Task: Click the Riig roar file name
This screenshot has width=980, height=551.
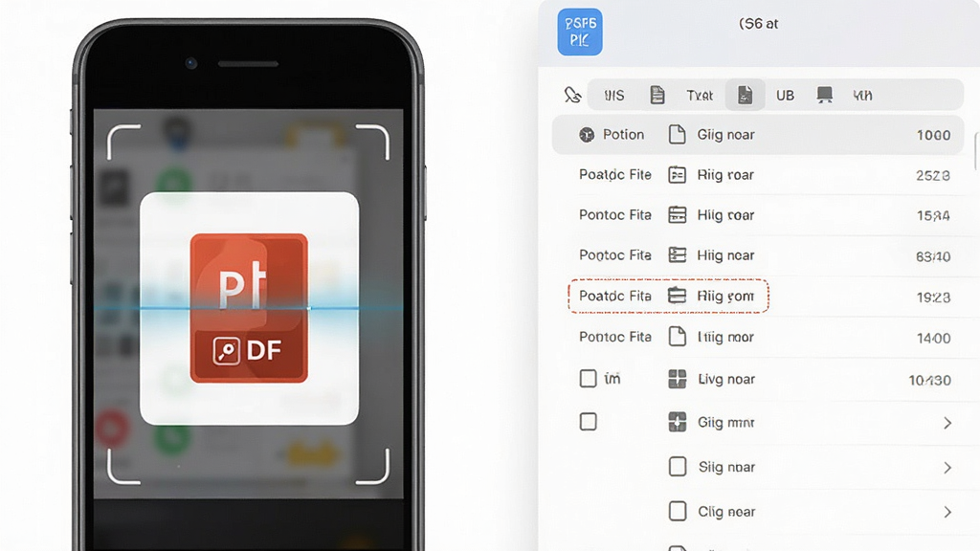Action: click(725, 175)
